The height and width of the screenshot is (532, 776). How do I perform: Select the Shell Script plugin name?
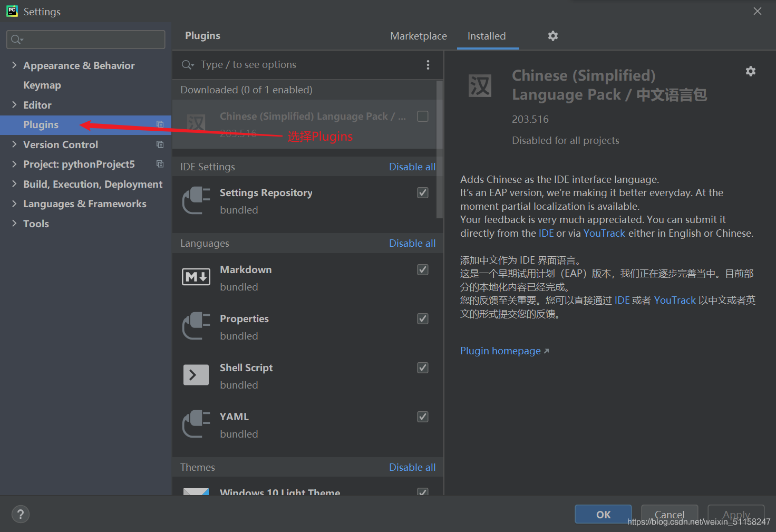coord(246,367)
